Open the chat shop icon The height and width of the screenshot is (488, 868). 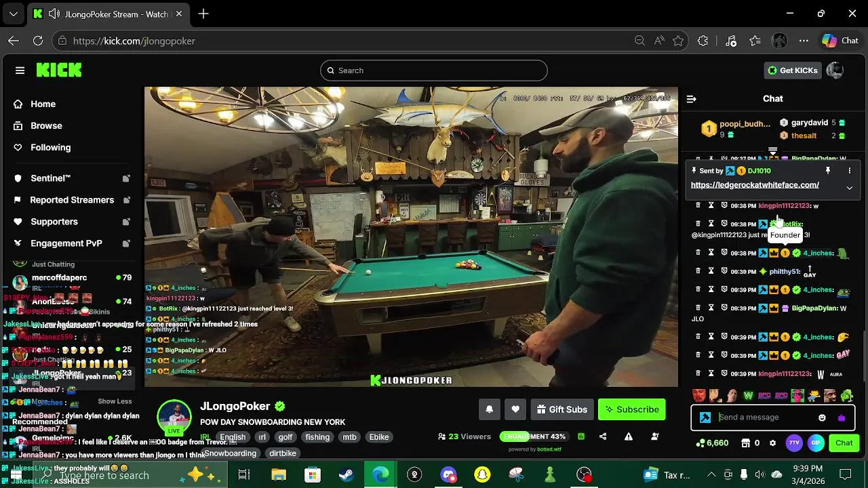click(745, 443)
